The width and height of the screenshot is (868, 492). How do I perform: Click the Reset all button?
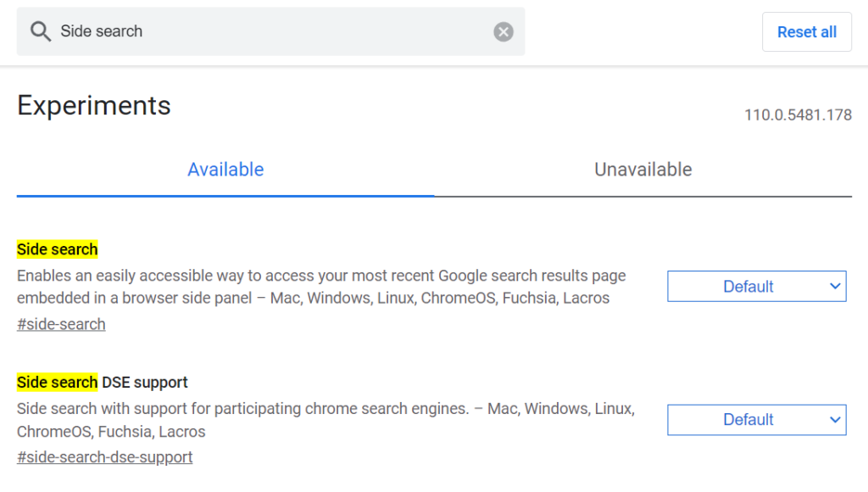807,32
